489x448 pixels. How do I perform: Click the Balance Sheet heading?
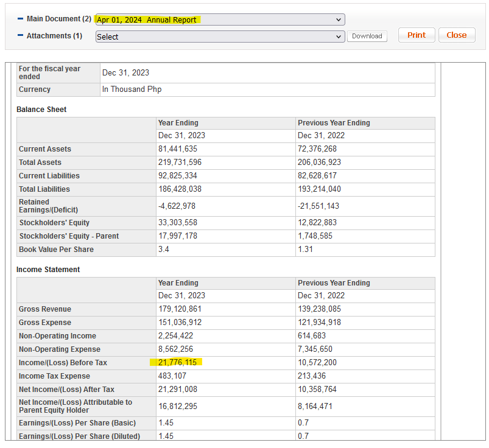click(x=41, y=110)
